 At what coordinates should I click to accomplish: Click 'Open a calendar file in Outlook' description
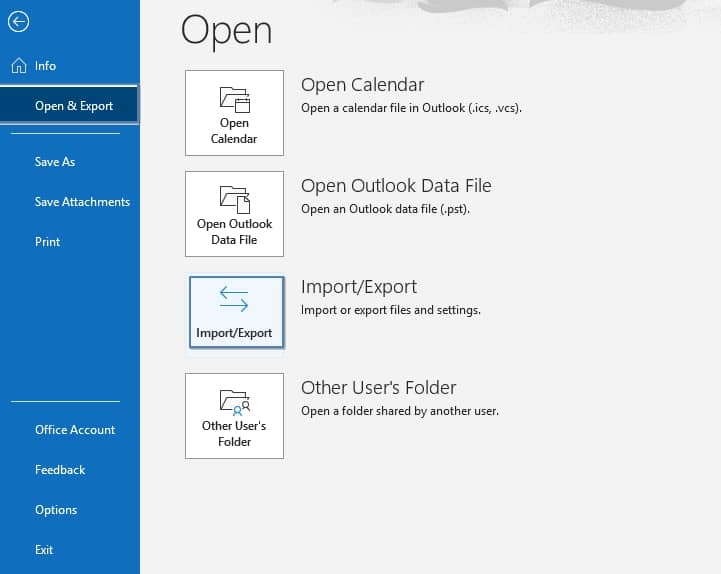pos(412,108)
